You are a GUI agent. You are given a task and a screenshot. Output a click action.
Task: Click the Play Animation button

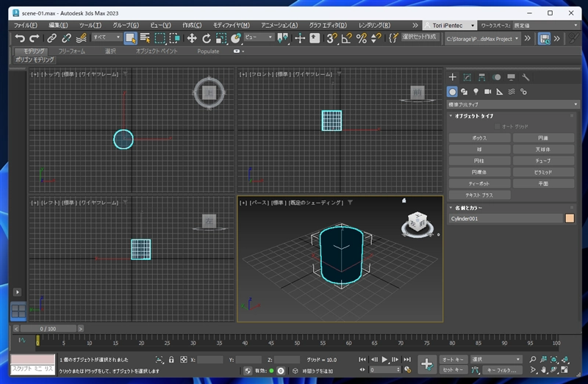384,360
